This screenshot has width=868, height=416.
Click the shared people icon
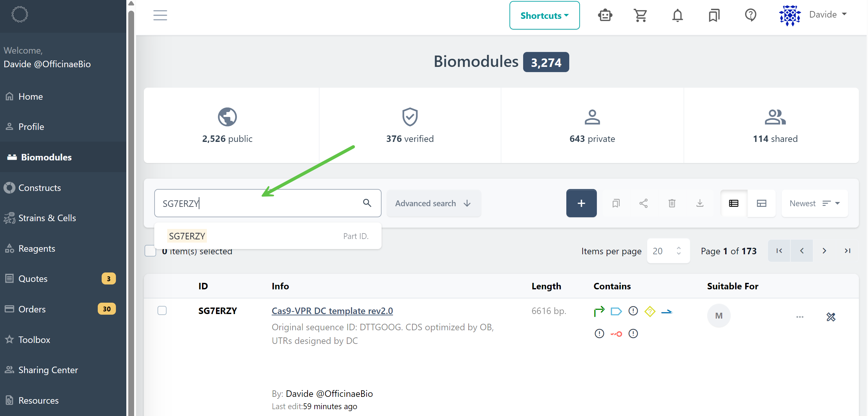point(775,117)
